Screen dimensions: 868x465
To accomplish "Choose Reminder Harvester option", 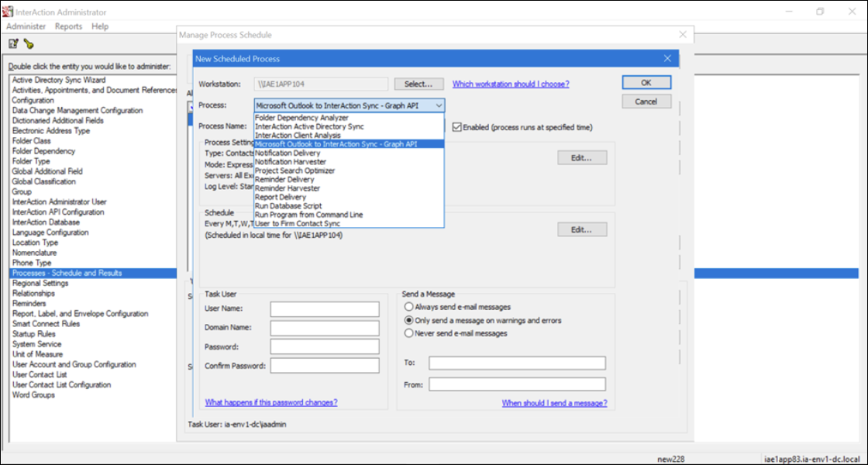I will point(349,188).
